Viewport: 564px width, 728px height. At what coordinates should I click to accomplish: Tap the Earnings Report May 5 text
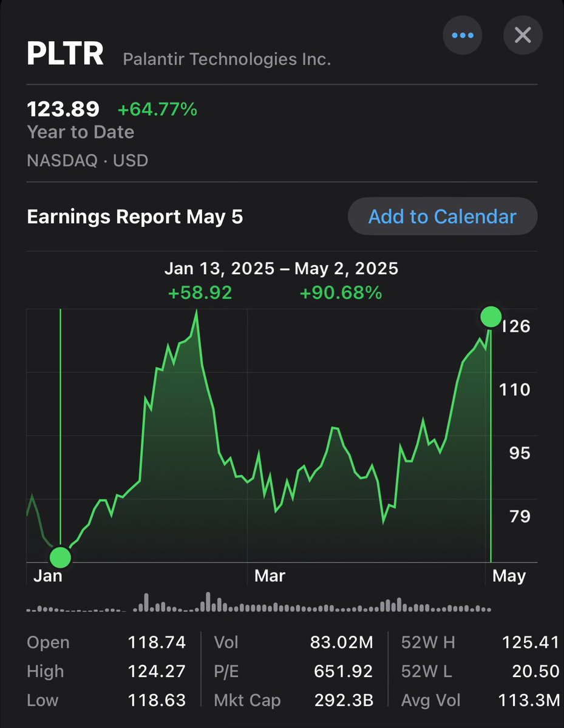click(135, 217)
